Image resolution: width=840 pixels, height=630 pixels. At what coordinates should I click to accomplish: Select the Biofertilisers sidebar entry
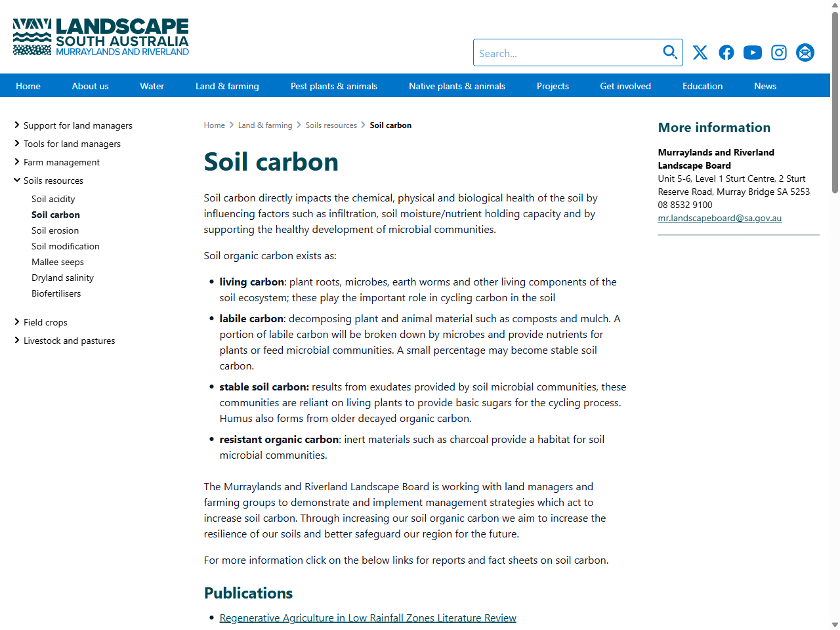pyautogui.click(x=56, y=293)
